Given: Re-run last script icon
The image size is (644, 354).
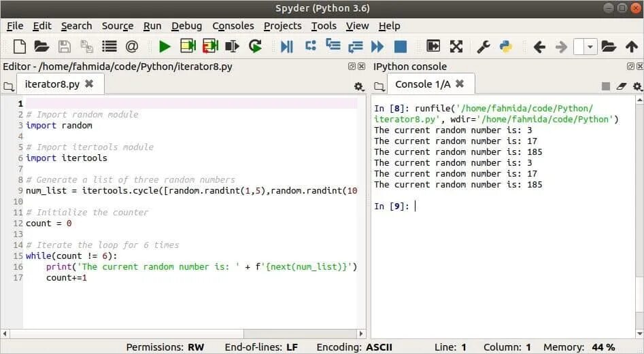Looking at the screenshot, I should [255, 46].
